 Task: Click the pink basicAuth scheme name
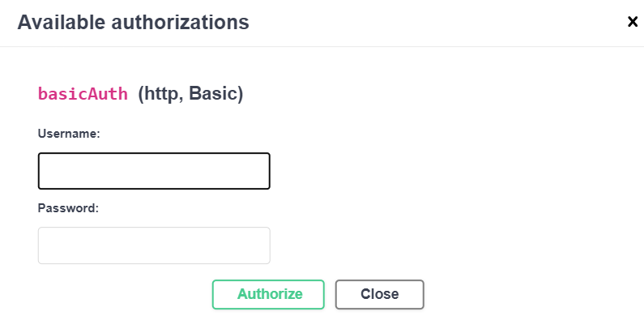[x=83, y=94]
